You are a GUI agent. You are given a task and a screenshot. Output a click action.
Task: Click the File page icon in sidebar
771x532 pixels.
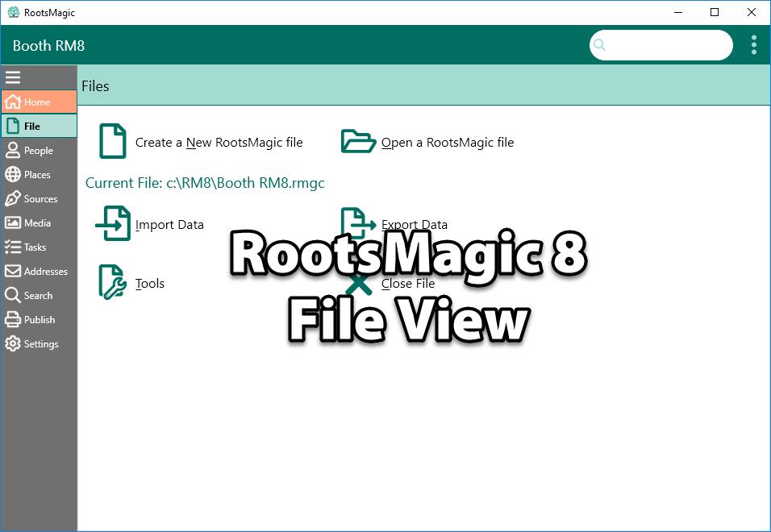click(13, 127)
